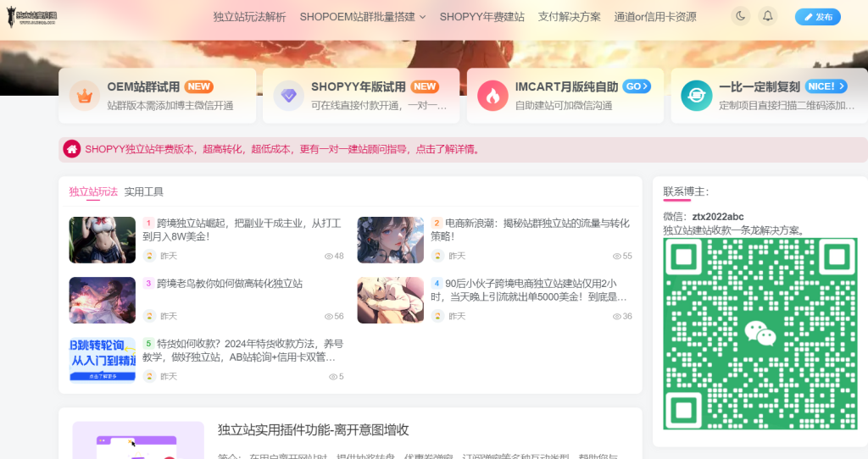Screen dimensions: 868x459
Task: Click author avatar under 电商新浪潮 article
Action: click(x=437, y=256)
